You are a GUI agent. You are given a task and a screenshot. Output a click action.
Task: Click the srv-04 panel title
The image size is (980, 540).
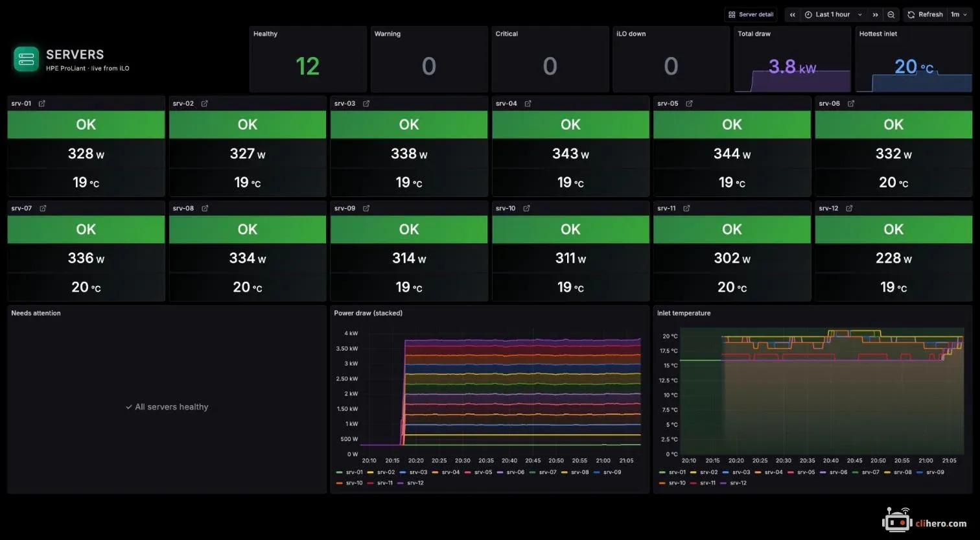pos(506,104)
